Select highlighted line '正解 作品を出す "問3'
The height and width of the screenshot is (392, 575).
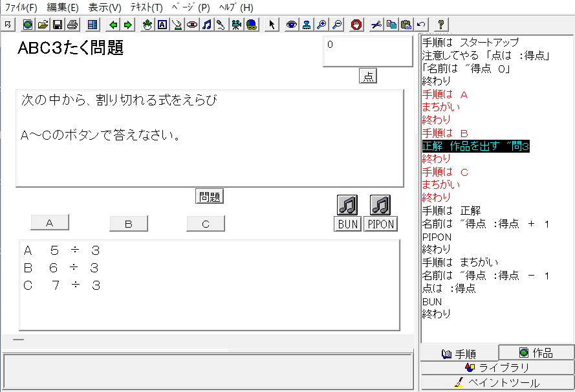pos(475,146)
